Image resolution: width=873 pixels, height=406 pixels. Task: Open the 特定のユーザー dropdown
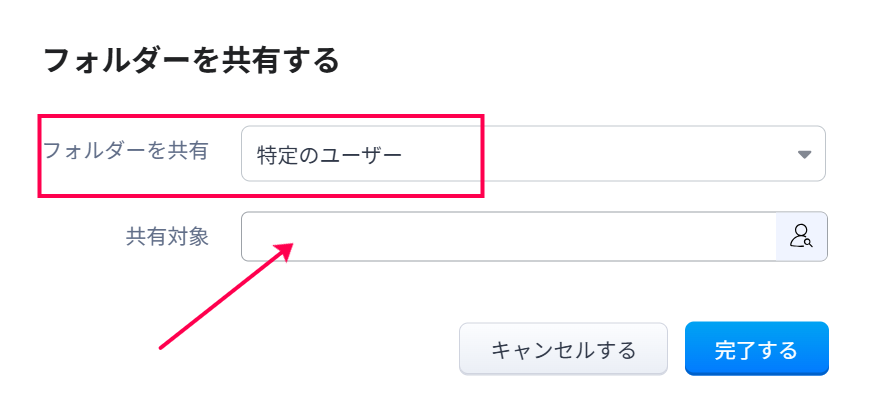tap(532, 154)
